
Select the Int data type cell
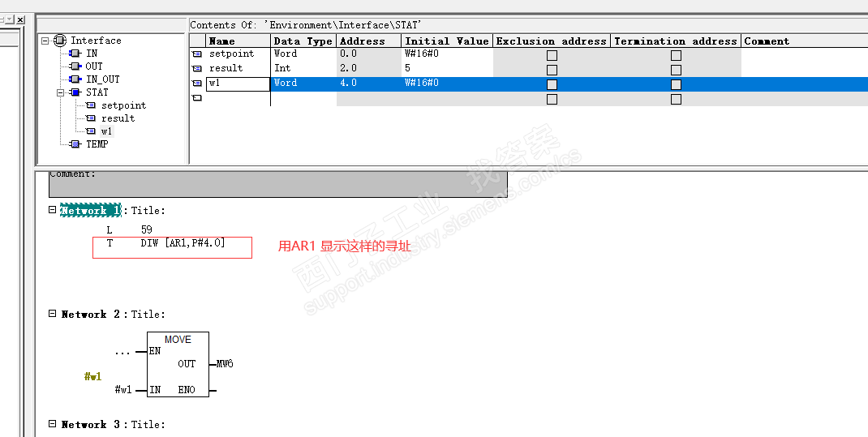(x=303, y=68)
